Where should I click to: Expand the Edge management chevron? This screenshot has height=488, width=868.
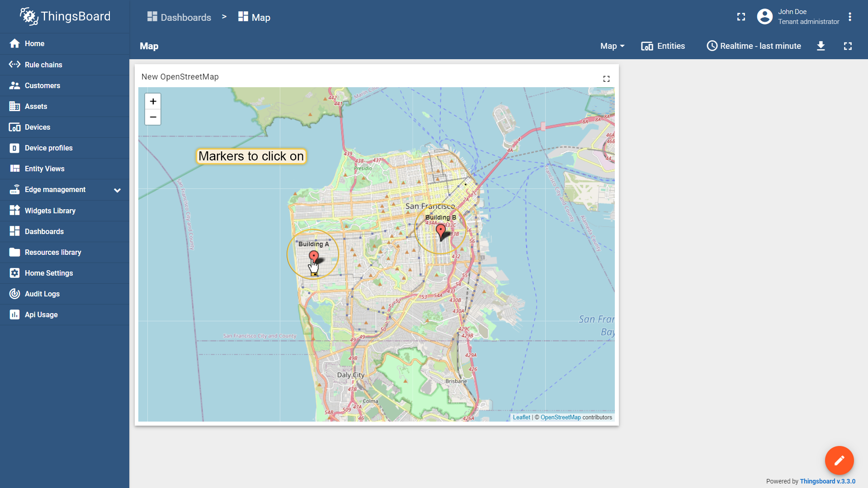pyautogui.click(x=118, y=190)
